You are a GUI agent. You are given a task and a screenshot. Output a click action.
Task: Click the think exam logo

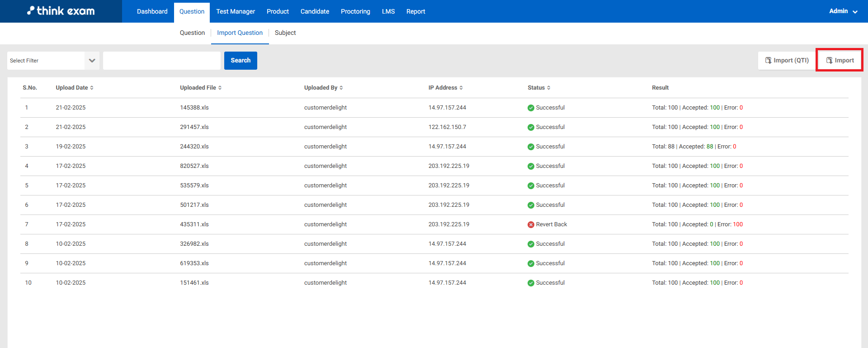[x=61, y=11]
